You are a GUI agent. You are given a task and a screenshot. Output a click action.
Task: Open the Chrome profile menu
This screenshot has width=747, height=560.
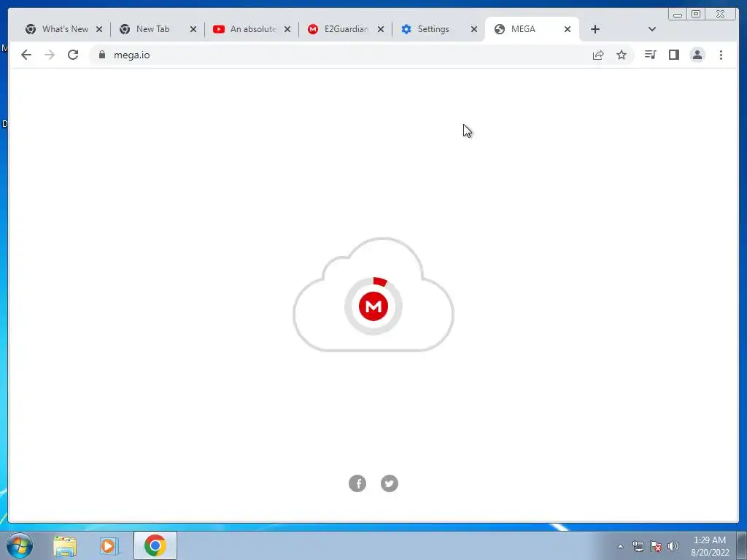pos(697,55)
